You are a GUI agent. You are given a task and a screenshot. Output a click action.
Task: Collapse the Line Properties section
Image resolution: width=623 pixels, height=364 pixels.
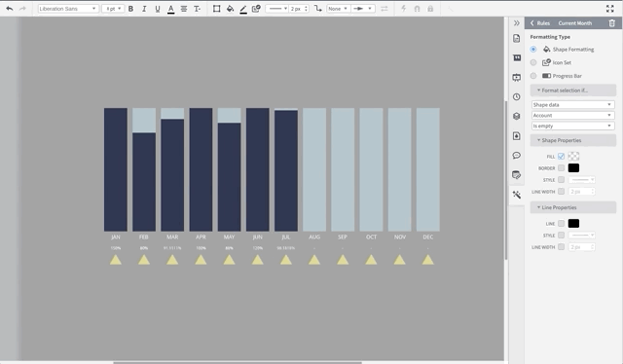573,207
